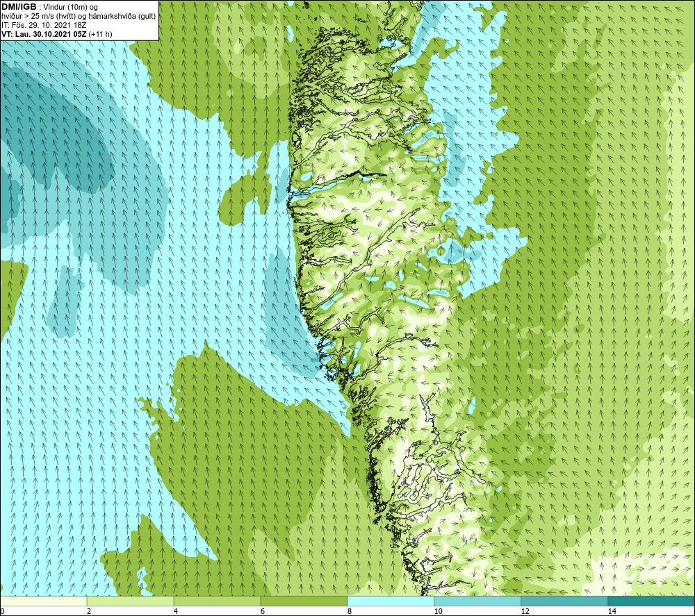This screenshot has height=616, width=695.
Task: Click the scale label '6'
Action: pyautogui.click(x=263, y=611)
